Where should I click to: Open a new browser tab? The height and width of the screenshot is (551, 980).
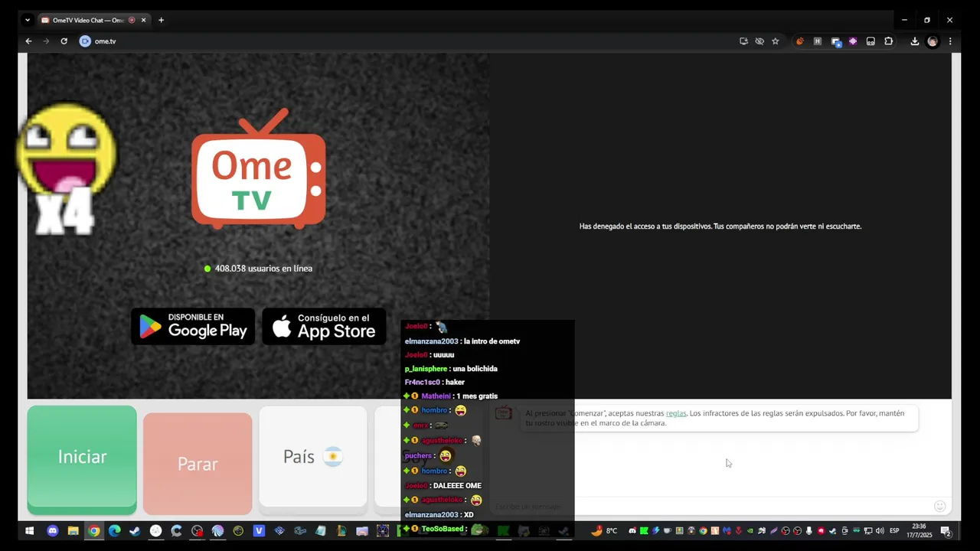[161, 20]
